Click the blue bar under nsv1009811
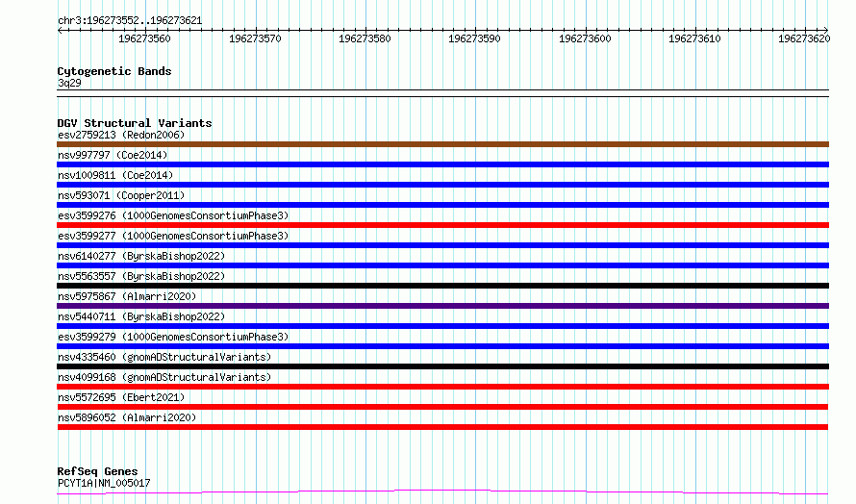The image size is (856, 504). (442, 185)
